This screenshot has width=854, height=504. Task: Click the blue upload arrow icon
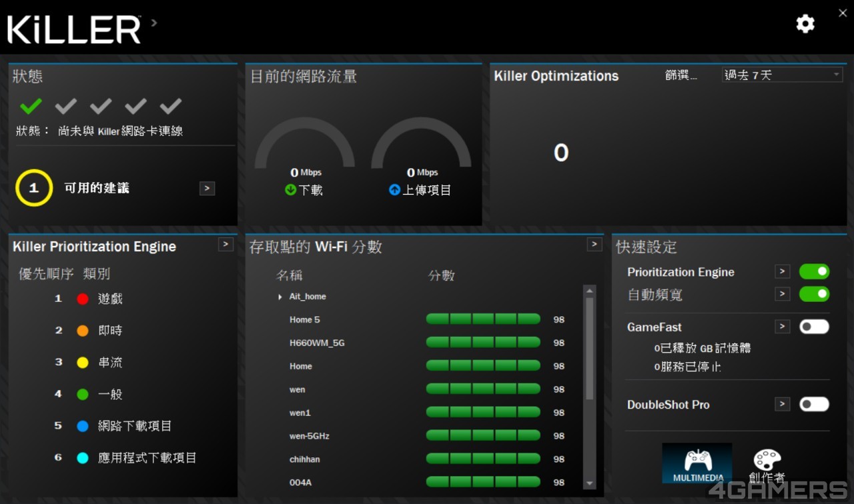pyautogui.click(x=395, y=190)
